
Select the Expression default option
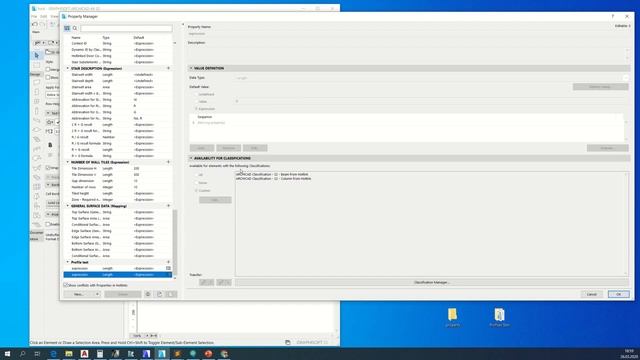pos(196,109)
